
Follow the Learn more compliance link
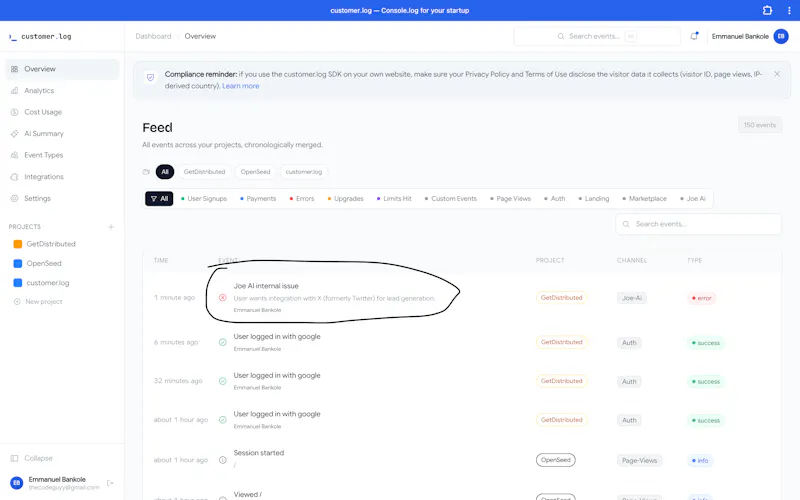(240, 86)
